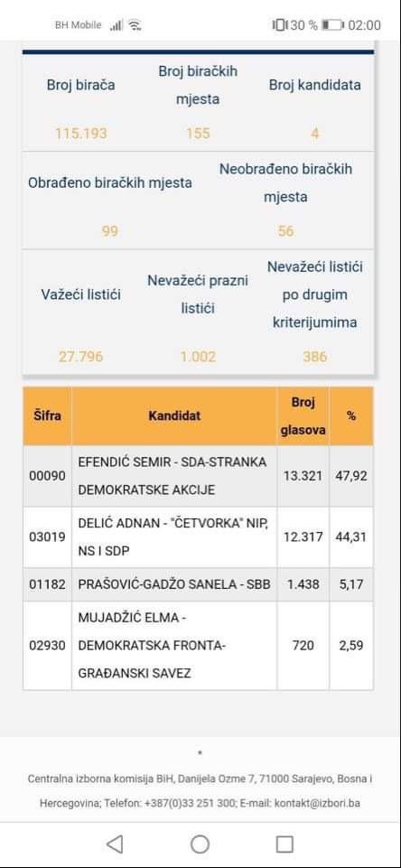This screenshot has height=868, width=401.
Task: Tap the recent apps square icon
Action: pyautogui.click(x=284, y=845)
